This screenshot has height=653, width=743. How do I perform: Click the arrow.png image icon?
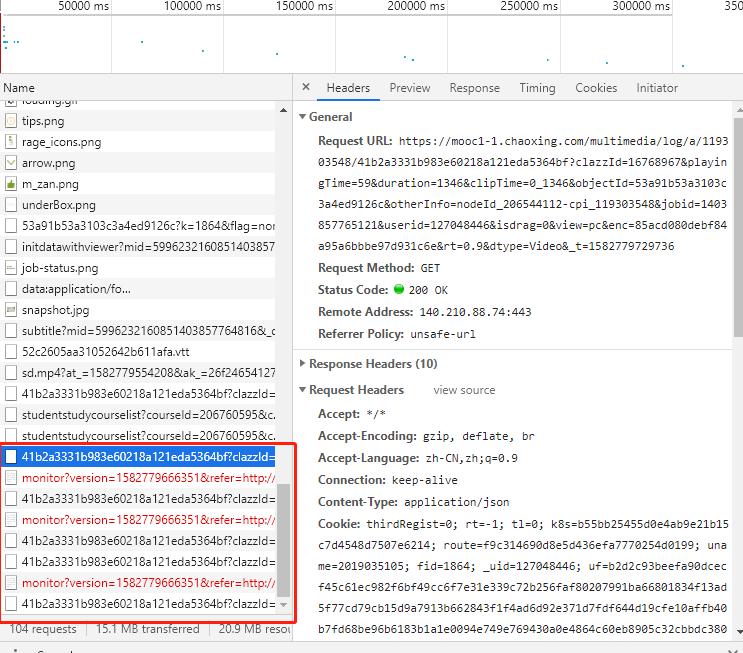tap(12, 163)
